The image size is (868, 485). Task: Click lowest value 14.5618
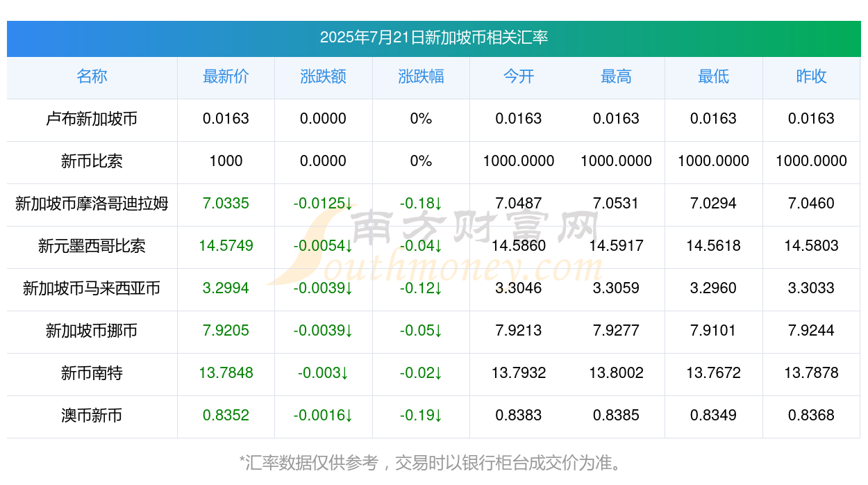coord(713,246)
